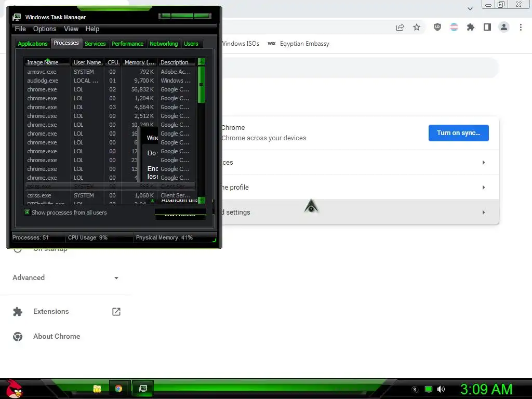Switch to the Services tab

[95, 44]
